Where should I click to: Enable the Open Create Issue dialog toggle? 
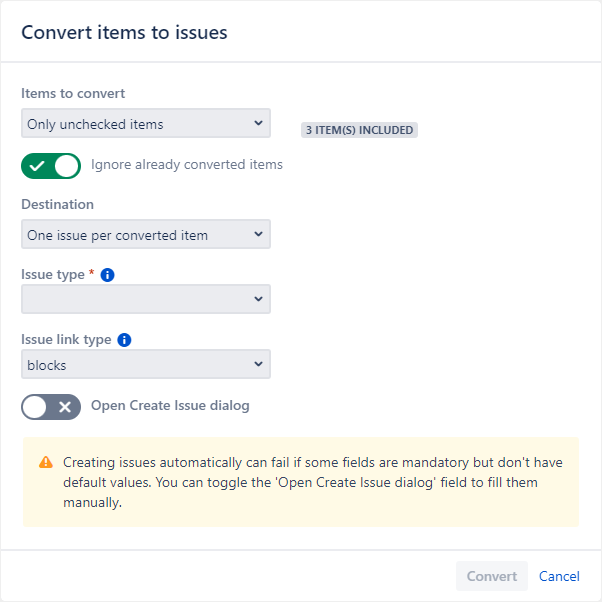click(51, 406)
